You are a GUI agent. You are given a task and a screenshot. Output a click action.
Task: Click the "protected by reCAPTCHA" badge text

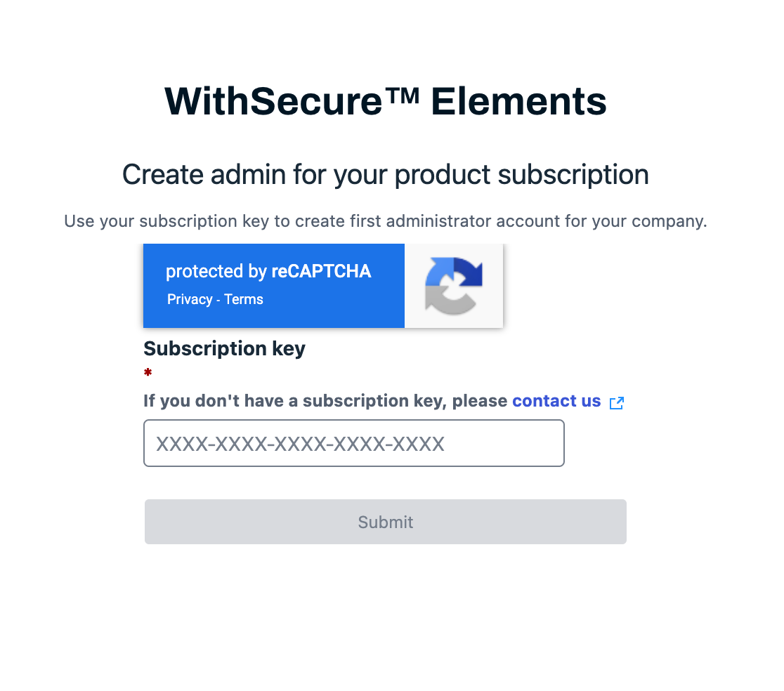(x=268, y=272)
